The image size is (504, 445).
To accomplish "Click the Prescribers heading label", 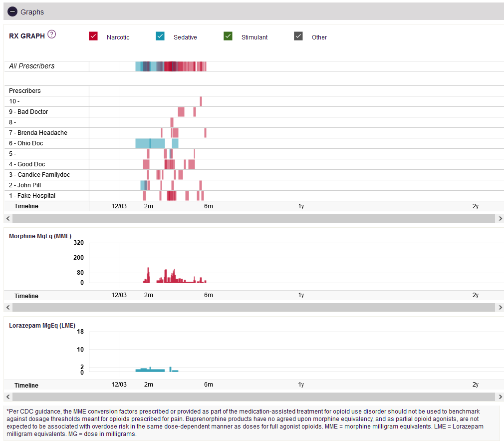I will coord(25,91).
